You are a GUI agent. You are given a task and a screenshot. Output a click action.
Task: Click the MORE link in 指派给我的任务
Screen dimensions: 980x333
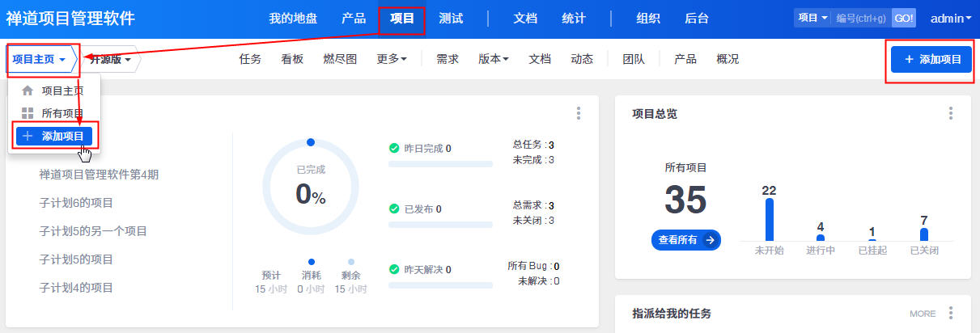923,314
